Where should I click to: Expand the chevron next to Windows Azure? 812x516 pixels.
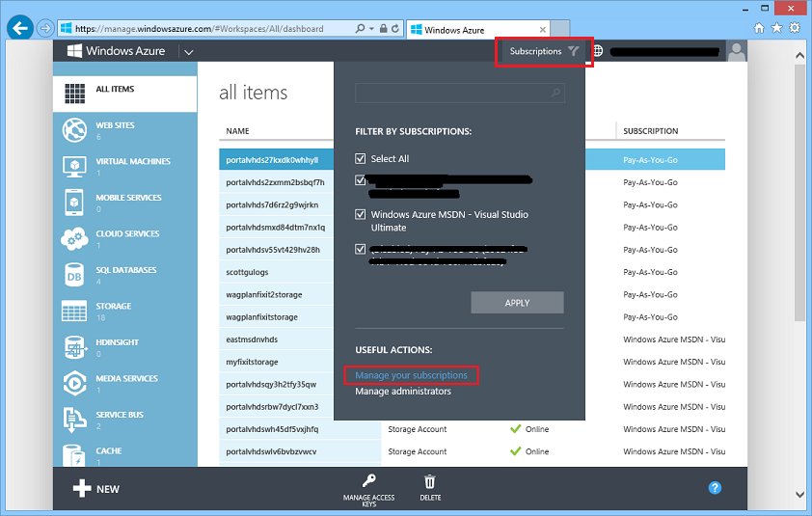[x=189, y=52]
